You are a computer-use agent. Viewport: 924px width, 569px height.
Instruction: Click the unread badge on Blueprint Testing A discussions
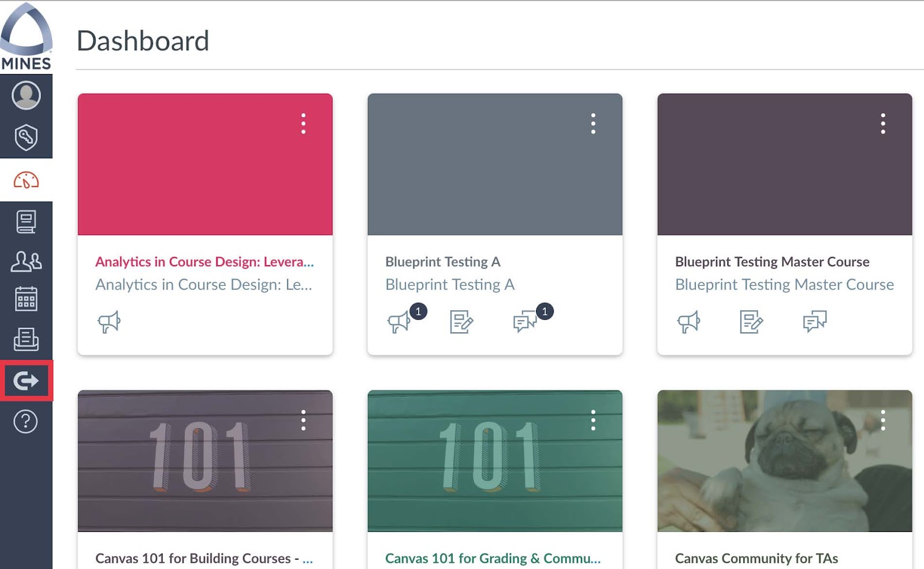545,311
